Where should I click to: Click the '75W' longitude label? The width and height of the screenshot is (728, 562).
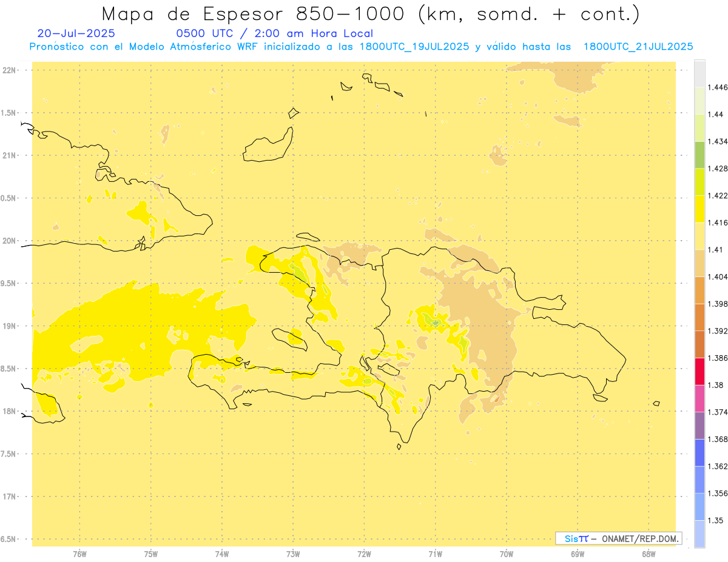point(151,554)
